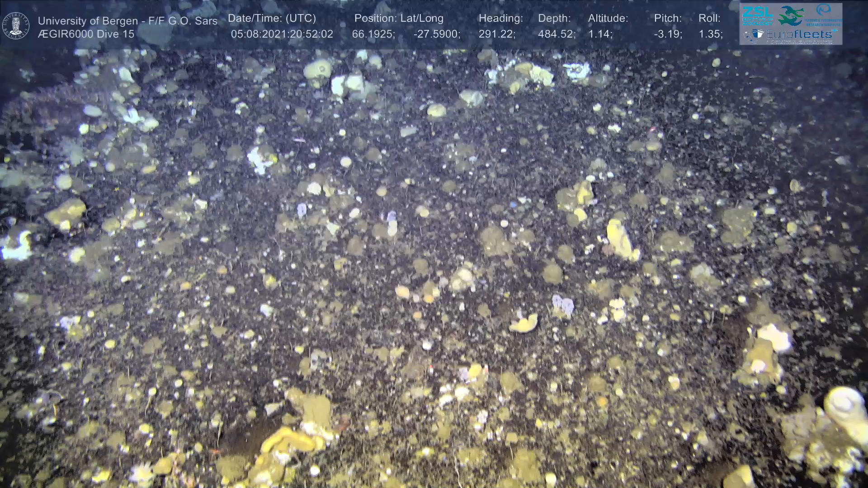Click the 'University of Bergen - F/F G.O. Sars' text
The height and width of the screenshot is (488, 868).
[127, 21]
